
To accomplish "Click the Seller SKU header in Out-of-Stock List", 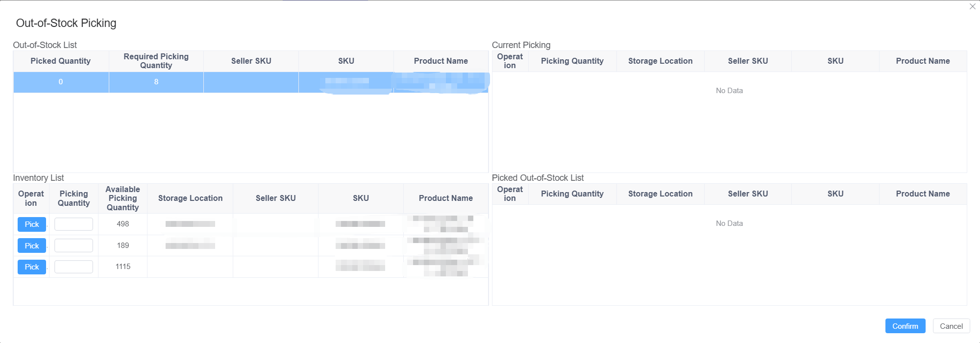I will coord(251,61).
